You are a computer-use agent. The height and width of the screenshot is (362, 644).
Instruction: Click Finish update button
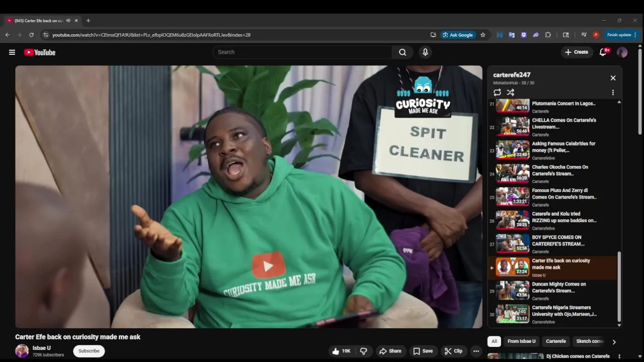(x=619, y=35)
